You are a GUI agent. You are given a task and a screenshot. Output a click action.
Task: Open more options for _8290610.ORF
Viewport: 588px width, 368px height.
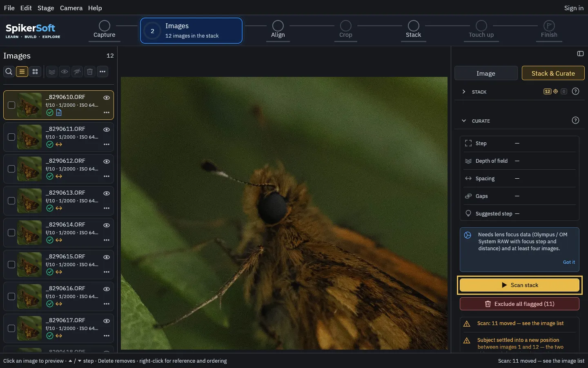tap(107, 112)
